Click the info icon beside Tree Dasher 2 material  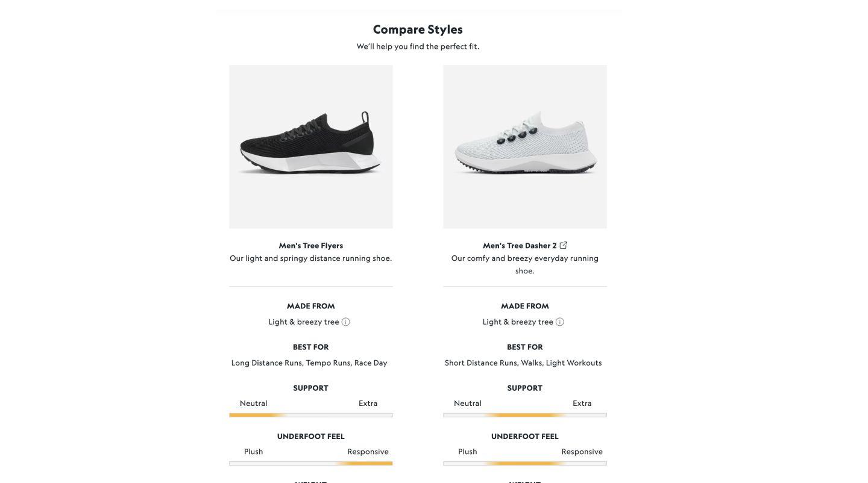click(559, 321)
